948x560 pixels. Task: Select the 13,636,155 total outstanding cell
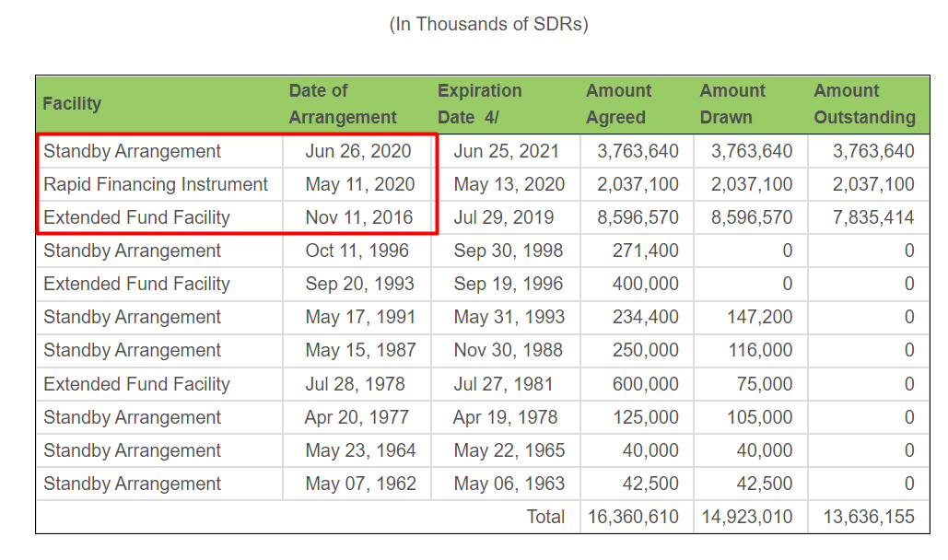(868, 517)
